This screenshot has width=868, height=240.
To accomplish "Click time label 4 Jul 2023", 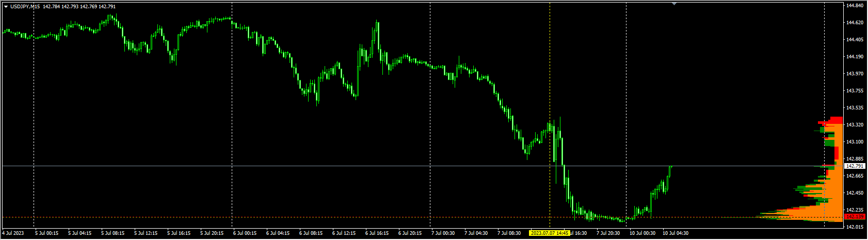I will [13, 233].
